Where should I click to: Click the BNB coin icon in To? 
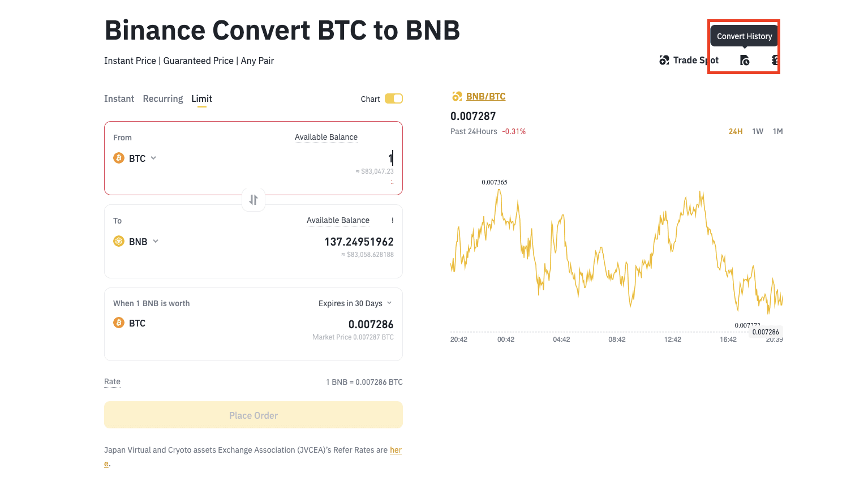click(119, 241)
